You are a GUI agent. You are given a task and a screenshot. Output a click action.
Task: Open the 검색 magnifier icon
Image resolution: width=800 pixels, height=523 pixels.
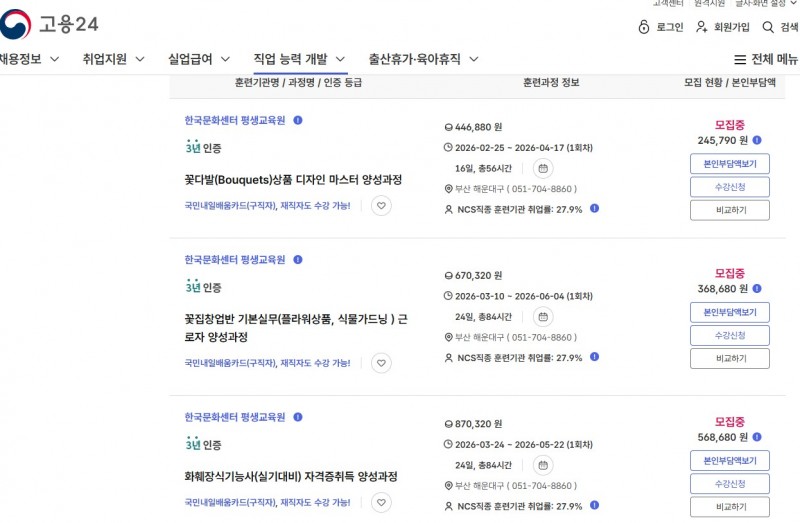tap(768, 27)
